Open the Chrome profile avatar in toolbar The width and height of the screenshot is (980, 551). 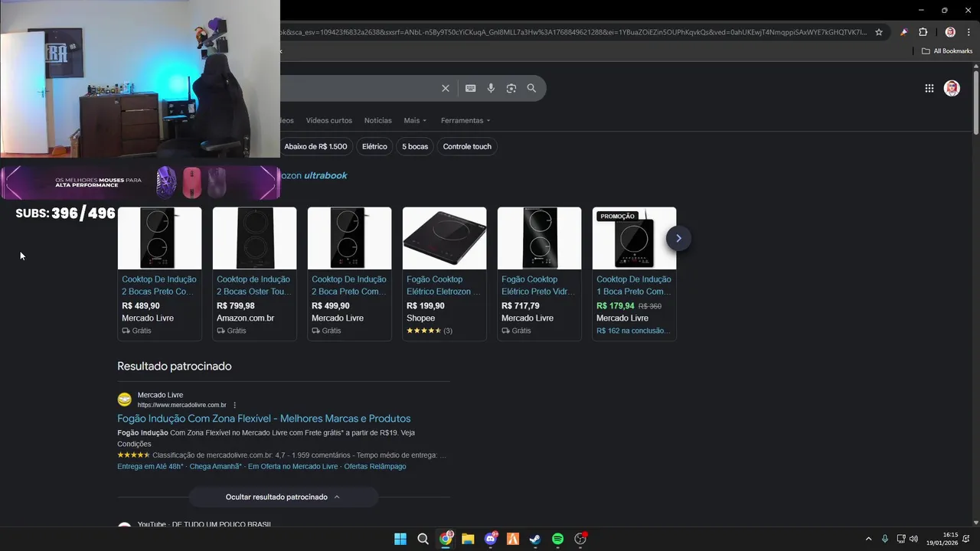coord(950,32)
